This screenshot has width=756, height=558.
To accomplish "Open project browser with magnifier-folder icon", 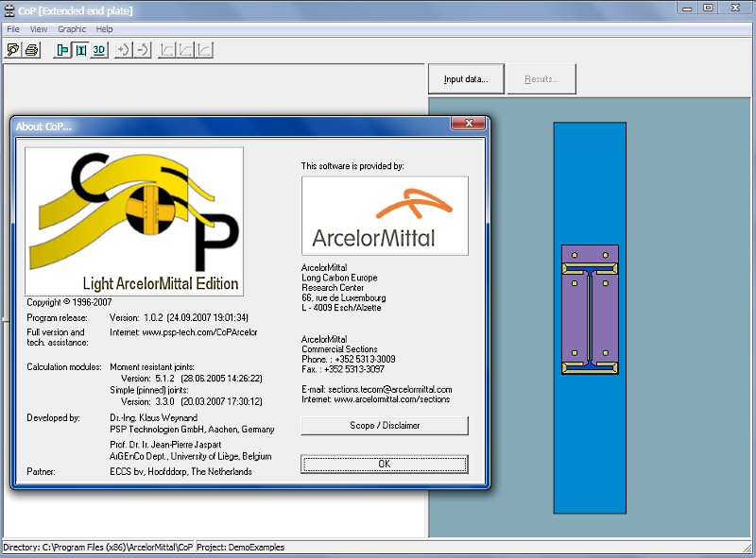I will pyautogui.click(x=13, y=50).
